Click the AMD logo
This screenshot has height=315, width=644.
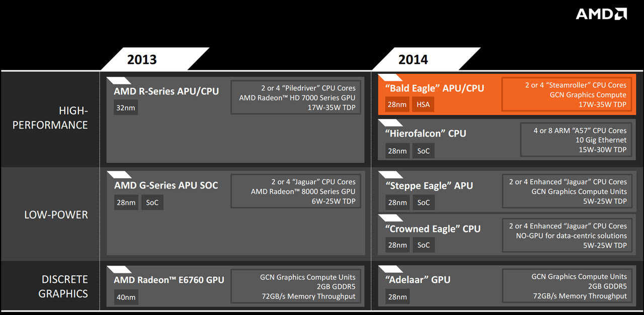[601, 14]
